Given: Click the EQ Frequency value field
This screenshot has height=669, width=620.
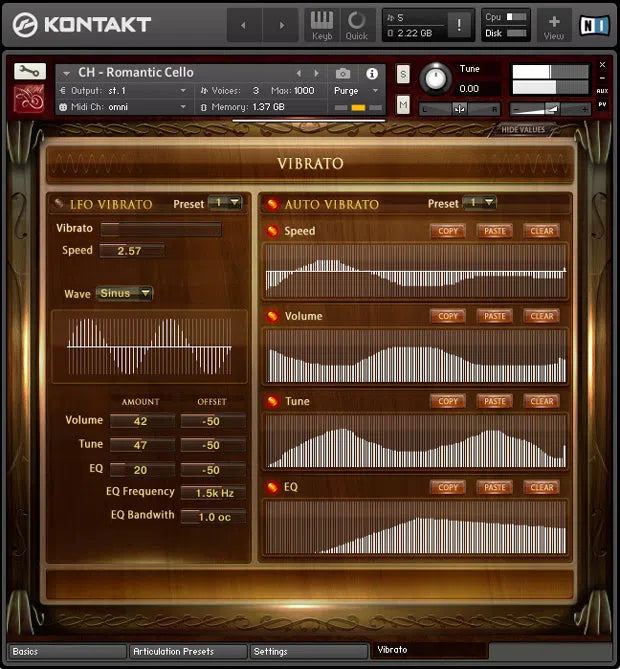Looking at the screenshot, I should coord(213,493).
